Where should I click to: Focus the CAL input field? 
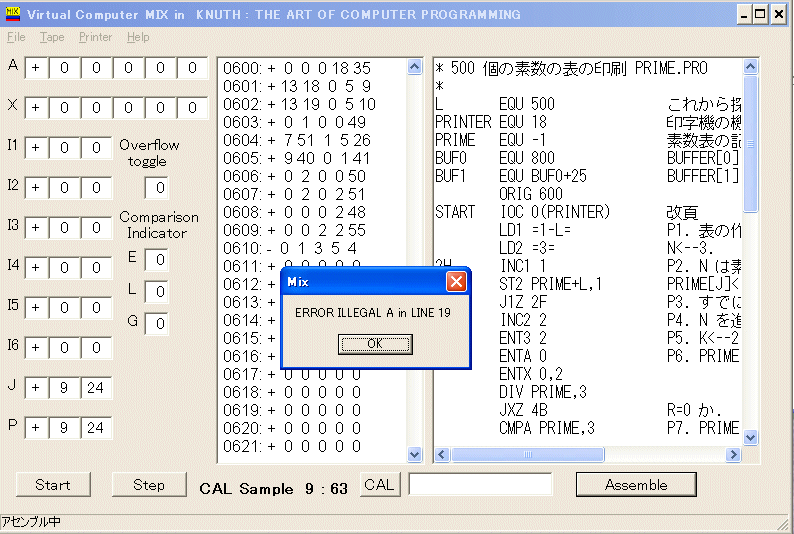point(480,484)
